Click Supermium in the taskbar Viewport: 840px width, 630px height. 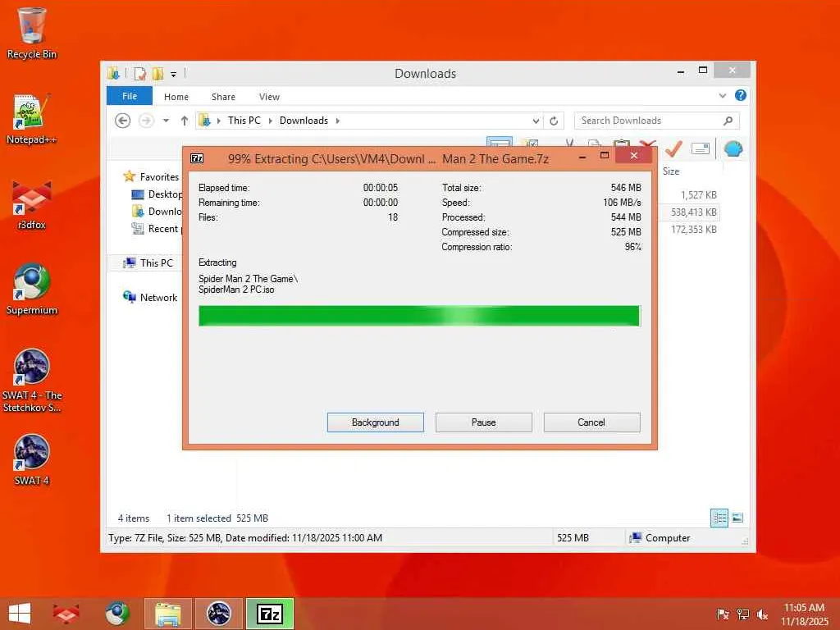[116, 614]
